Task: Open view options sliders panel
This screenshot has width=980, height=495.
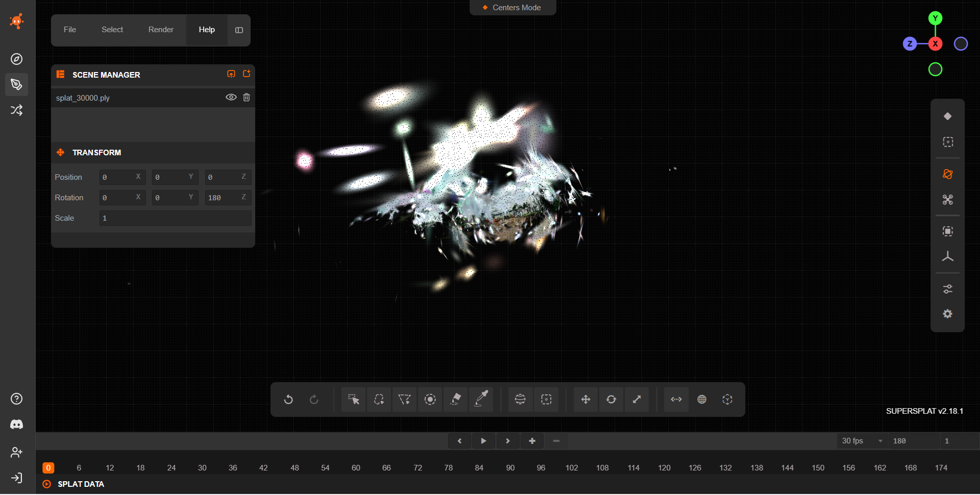Action: point(948,289)
